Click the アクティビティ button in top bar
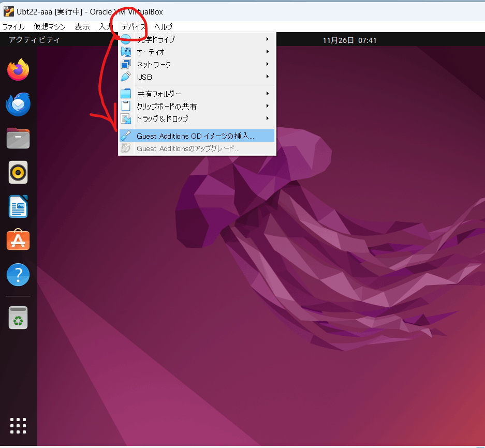 point(34,39)
